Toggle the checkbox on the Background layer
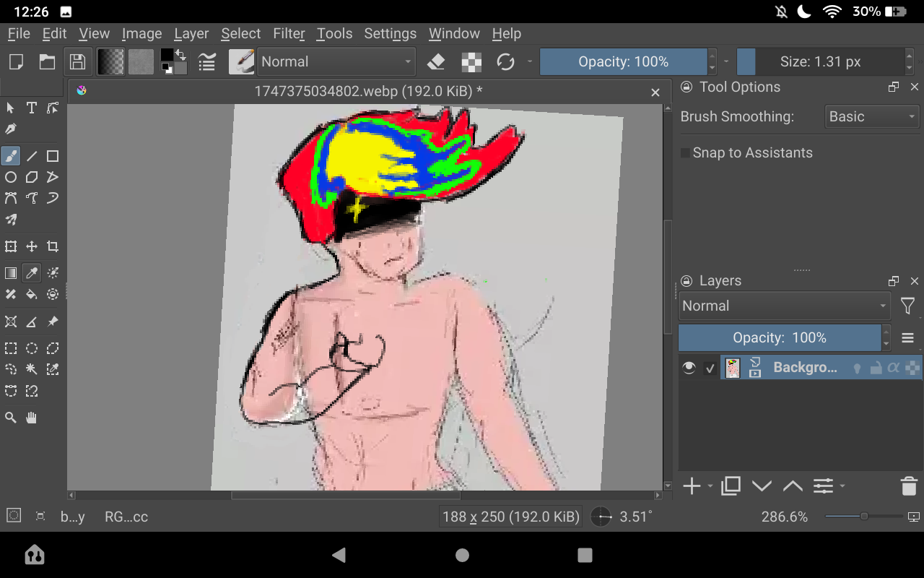 tap(710, 368)
